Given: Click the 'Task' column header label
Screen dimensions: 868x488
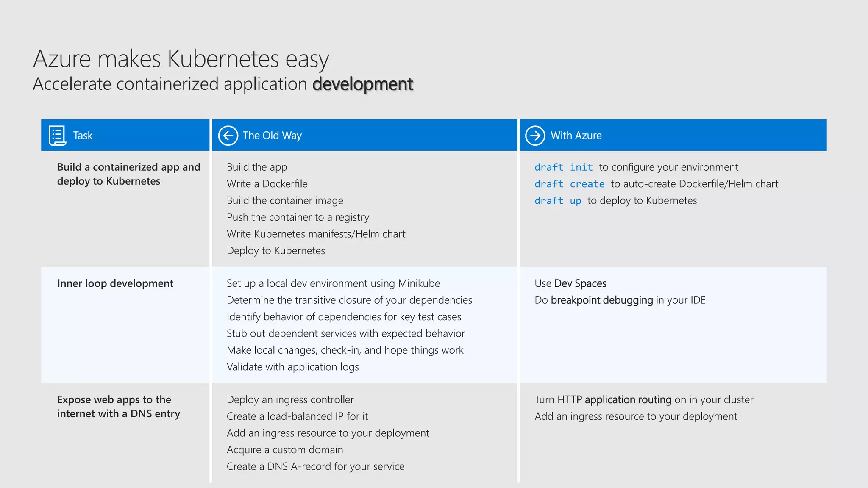Looking at the screenshot, I should click(83, 136).
